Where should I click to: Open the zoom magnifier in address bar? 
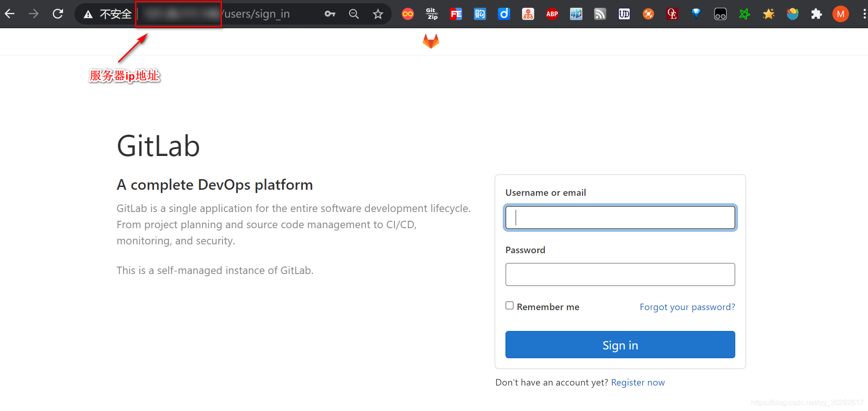pos(354,14)
